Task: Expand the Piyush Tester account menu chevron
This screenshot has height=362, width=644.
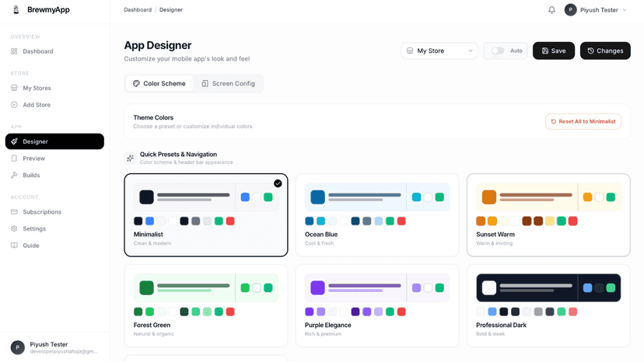Action: pos(625,10)
